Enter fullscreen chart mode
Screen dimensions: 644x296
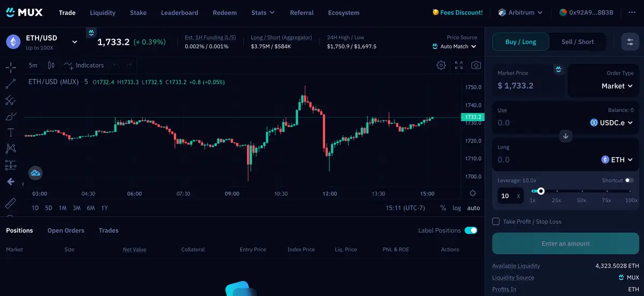point(459,65)
